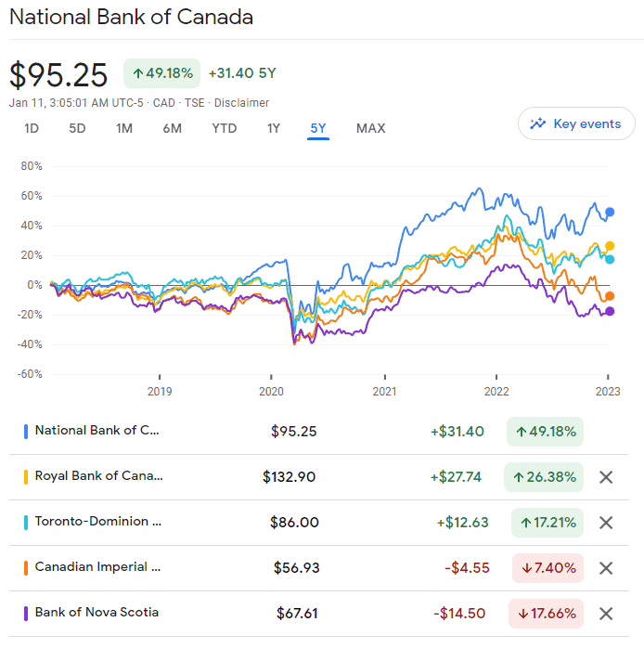Switch to 5D time range

[77, 128]
